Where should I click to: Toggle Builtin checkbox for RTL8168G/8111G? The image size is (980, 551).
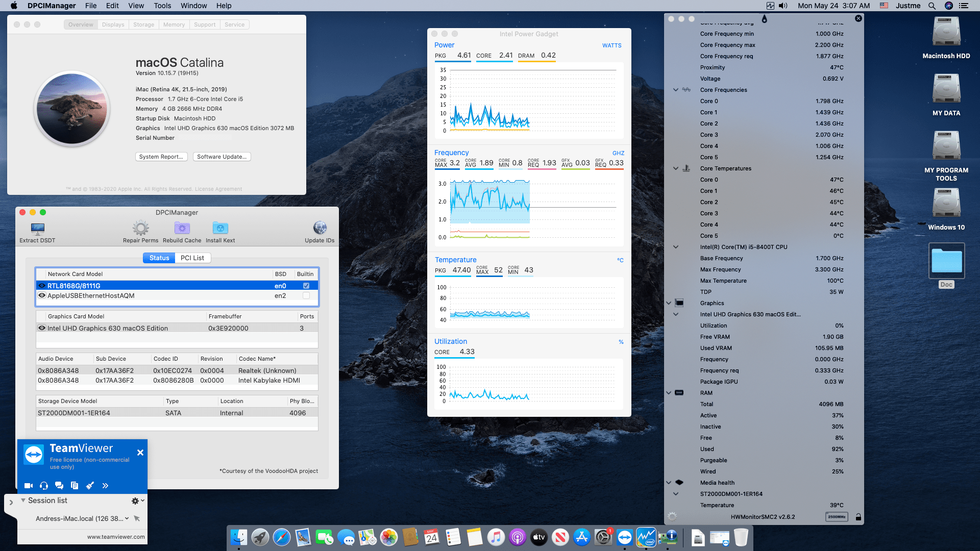(x=306, y=286)
